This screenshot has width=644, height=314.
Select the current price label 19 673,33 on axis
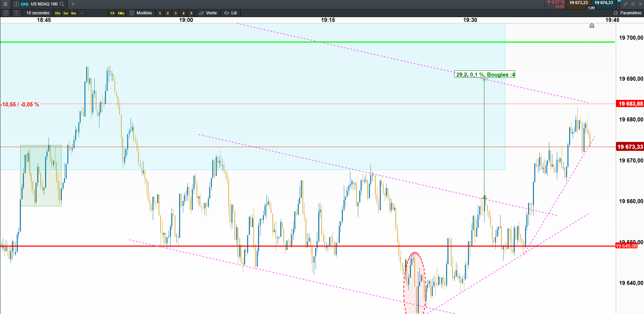(x=630, y=147)
